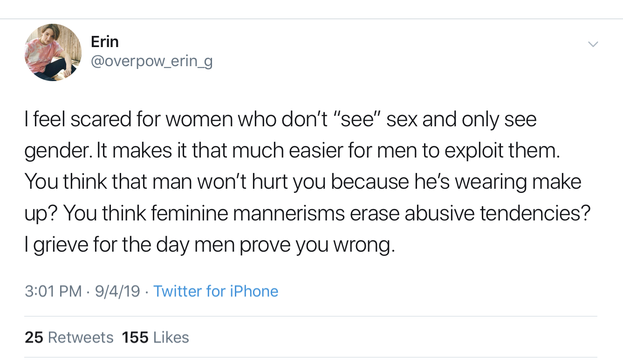View the list of 25 Retweets
Image resolution: width=623 pixels, height=364 pixels.
pos(69,337)
